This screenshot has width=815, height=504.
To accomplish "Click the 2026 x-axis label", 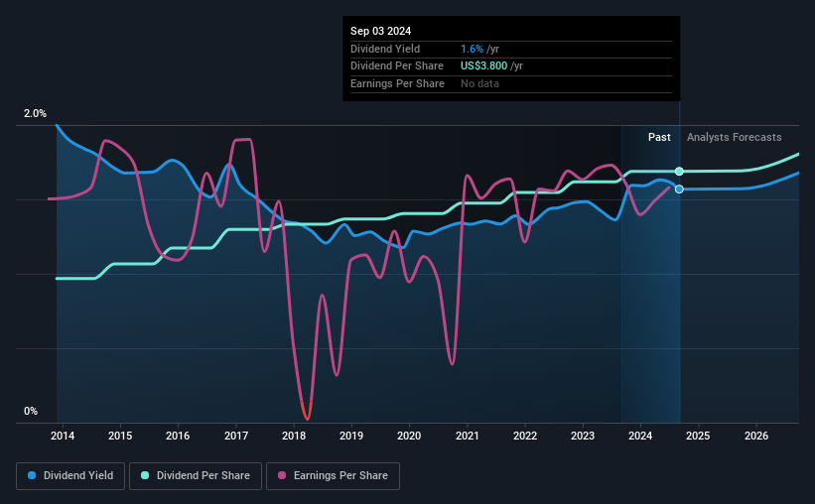I will tap(756, 436).
